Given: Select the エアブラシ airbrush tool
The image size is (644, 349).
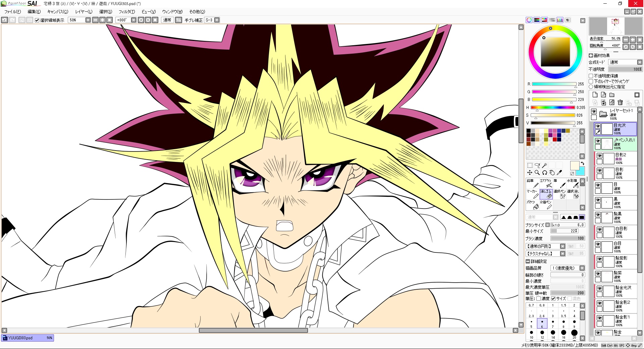Looking at the screenshot, I should [546, 183].
